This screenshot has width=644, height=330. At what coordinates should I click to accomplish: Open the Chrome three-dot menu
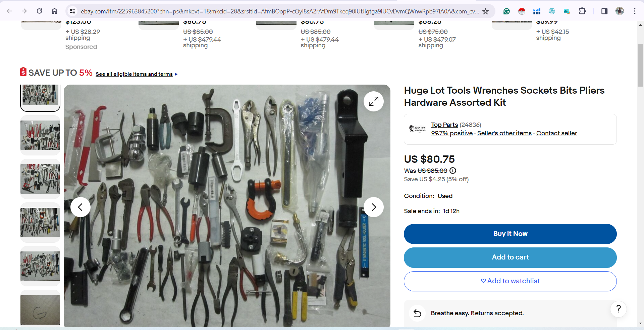click(x=635, y=11)
